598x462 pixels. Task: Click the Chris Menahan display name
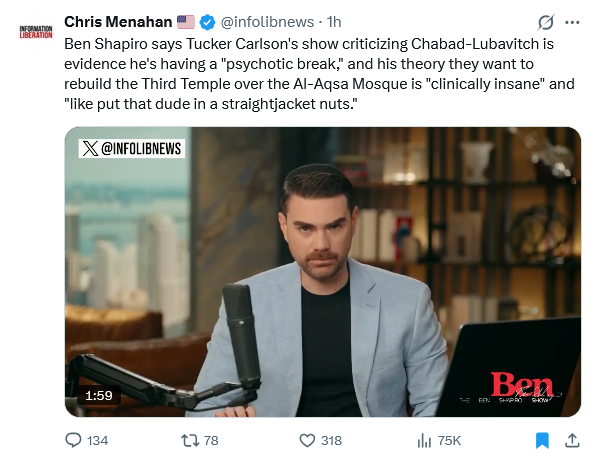coord(118,22)
